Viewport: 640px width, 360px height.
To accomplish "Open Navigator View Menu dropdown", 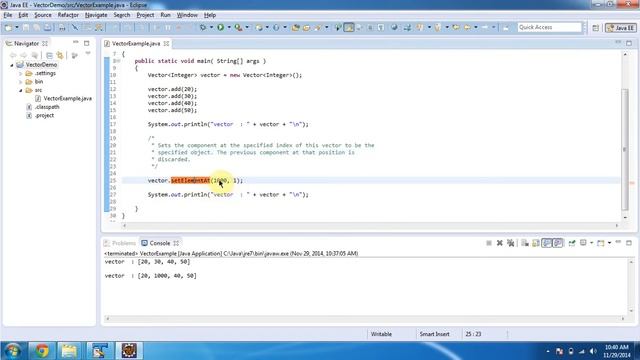I will 88,53.
